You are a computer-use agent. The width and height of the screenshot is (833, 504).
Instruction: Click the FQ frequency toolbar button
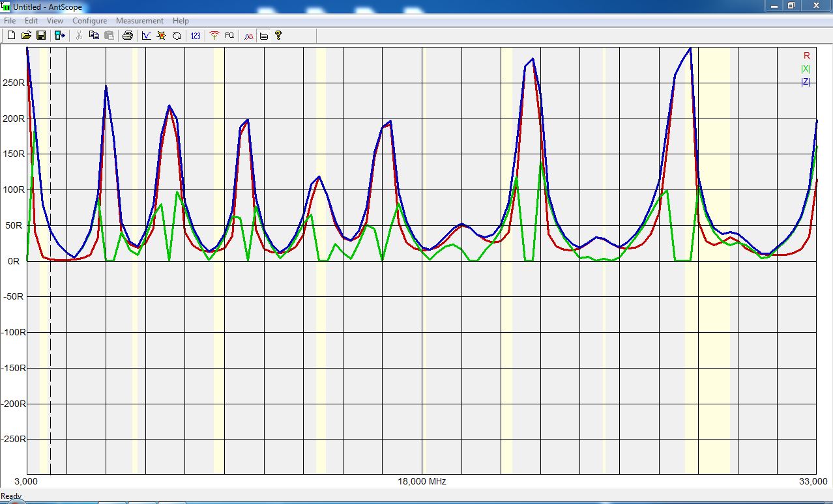pos(229,35)
